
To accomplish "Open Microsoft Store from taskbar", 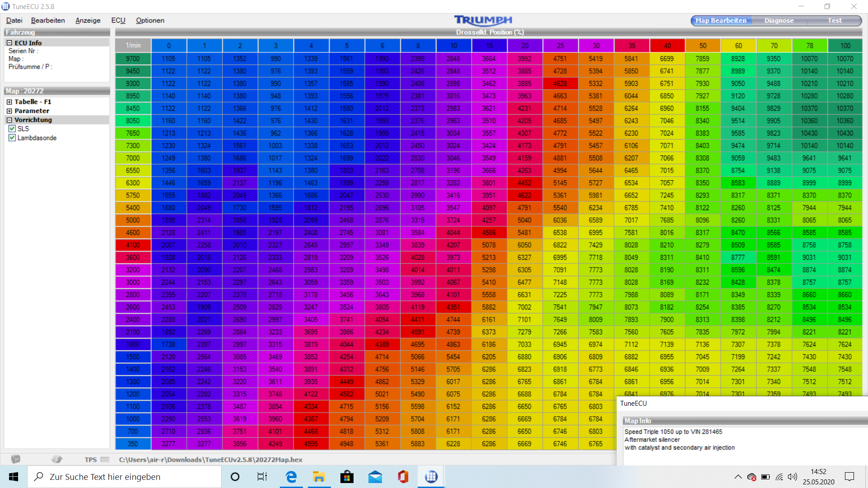I will [347, 477].
